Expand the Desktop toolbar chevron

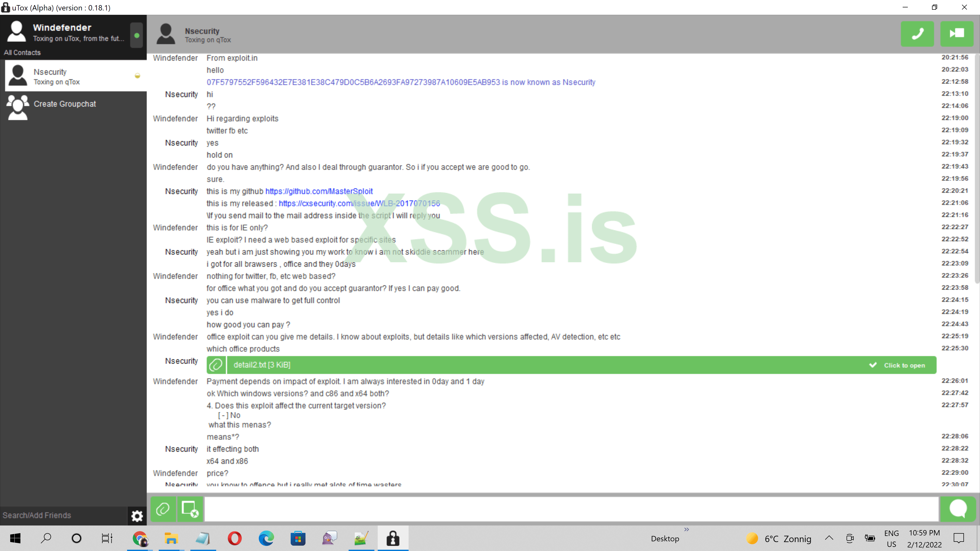(x=686, y=529)
